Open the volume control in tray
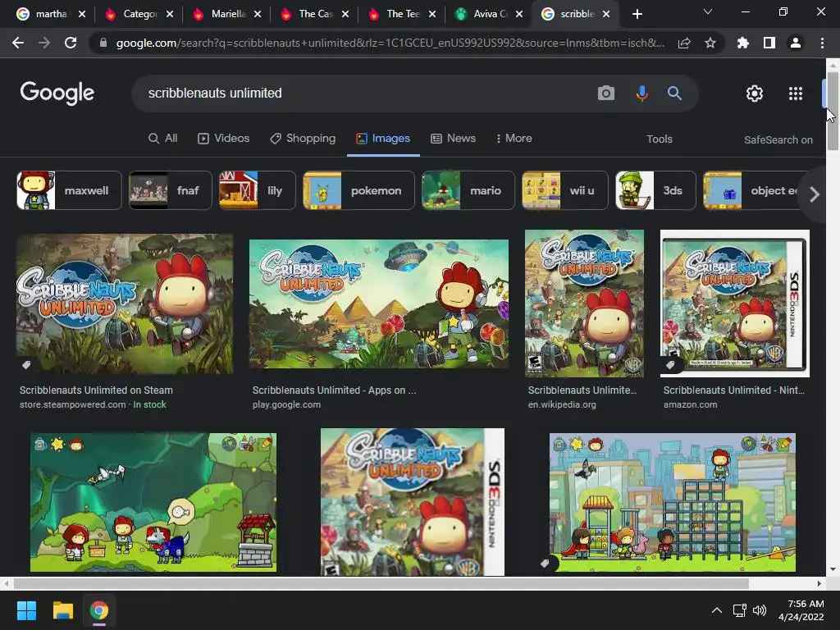The image size is (840, 630). [759, 610]
